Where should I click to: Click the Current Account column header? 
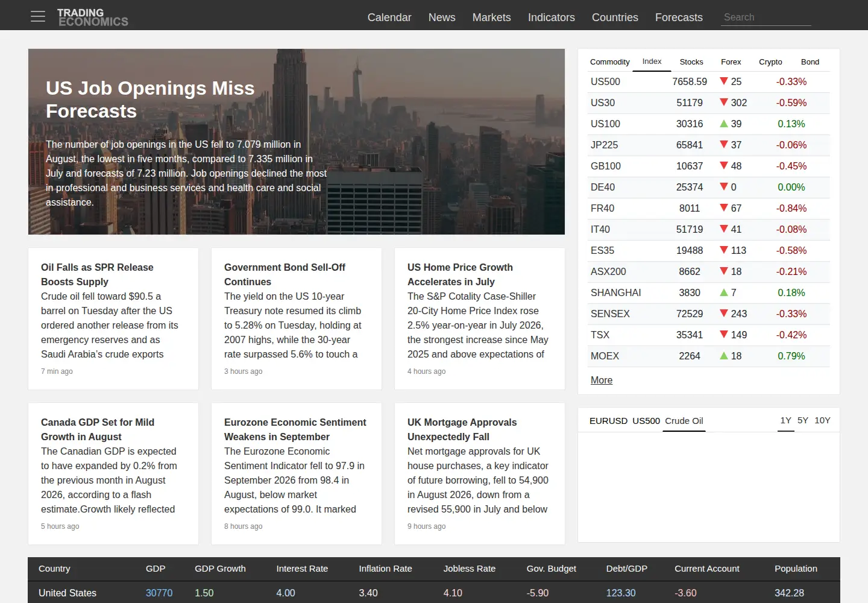707,569
